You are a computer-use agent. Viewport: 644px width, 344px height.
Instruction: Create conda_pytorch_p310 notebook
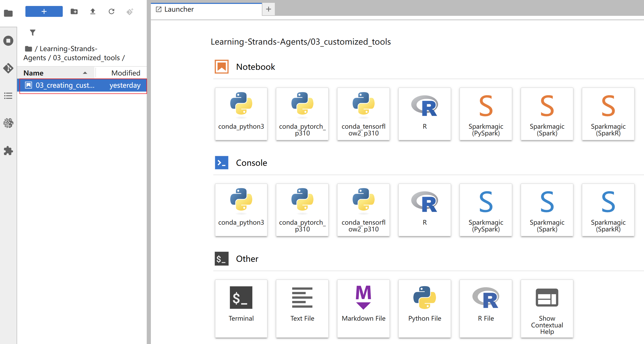click(302, 114)
